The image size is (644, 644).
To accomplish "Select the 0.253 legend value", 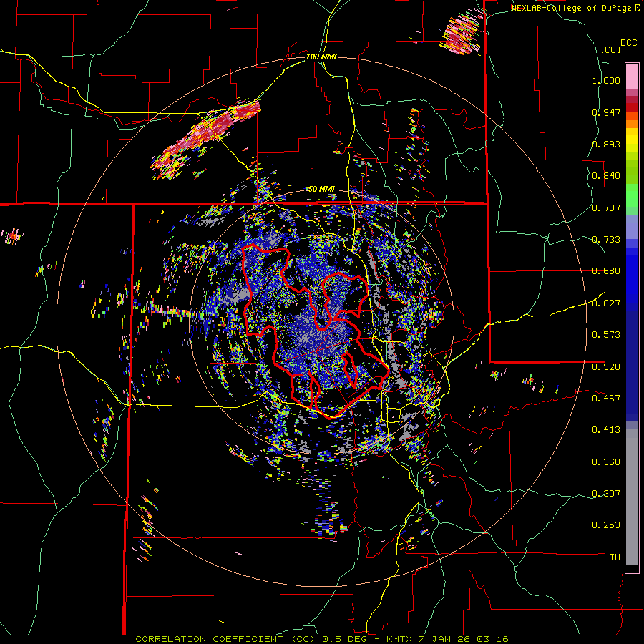I will pyautogui.click(x=606, y=525).
